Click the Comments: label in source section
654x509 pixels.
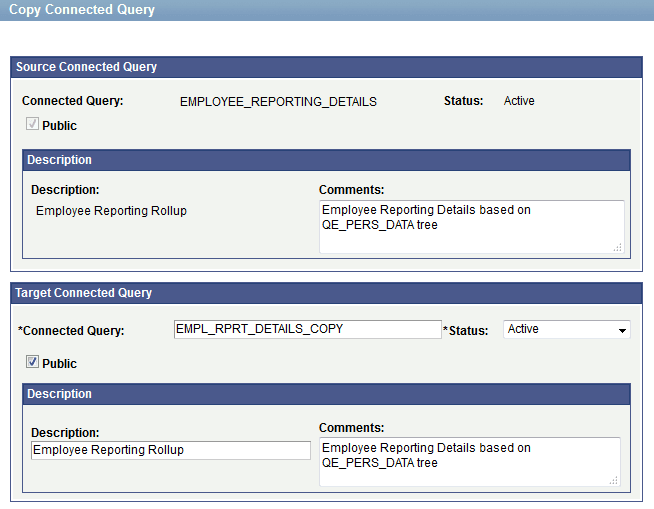(352, 190)
